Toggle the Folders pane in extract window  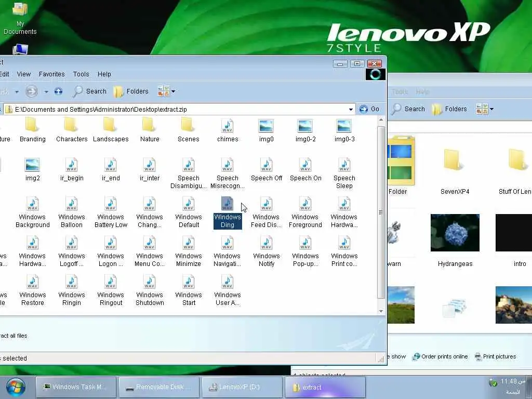131,91
